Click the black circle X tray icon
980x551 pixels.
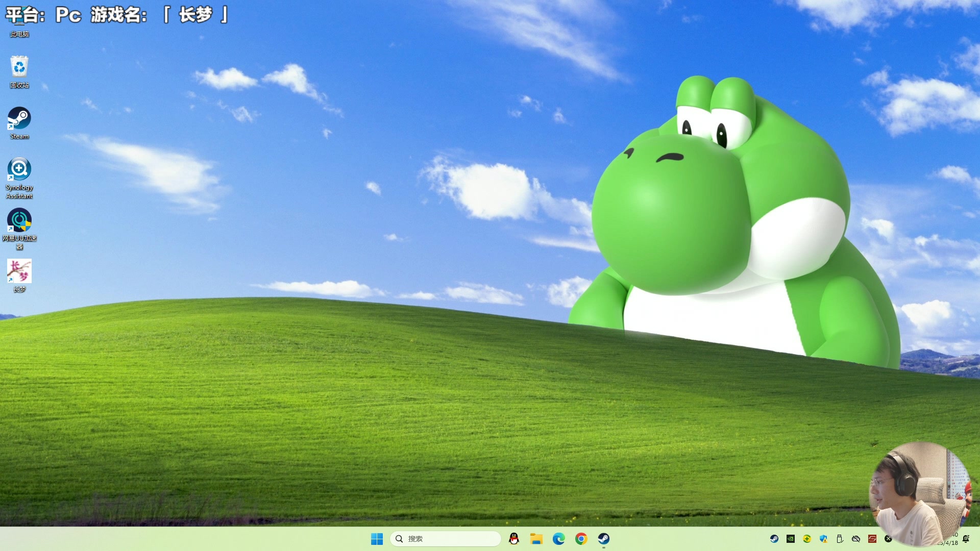click(x=888, y=539)
